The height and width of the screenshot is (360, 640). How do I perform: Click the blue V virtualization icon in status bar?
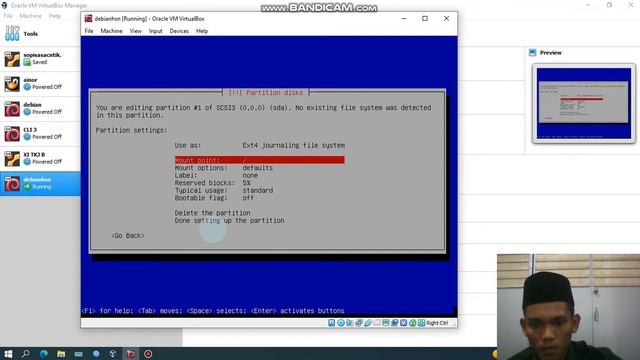pyautogui.click(x=403, y=323)
